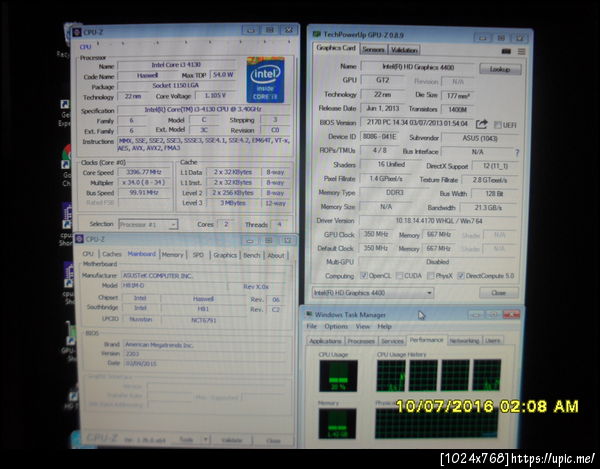Screen dimensions: 600x469
Task: Switch to Task Manager Services tab
Action: (392, 341)
